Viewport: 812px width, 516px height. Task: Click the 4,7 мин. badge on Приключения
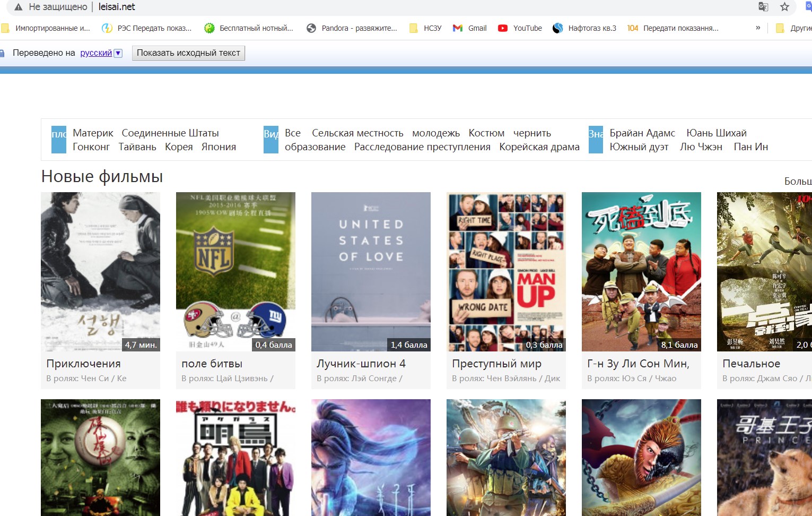(x=141, y=345)
